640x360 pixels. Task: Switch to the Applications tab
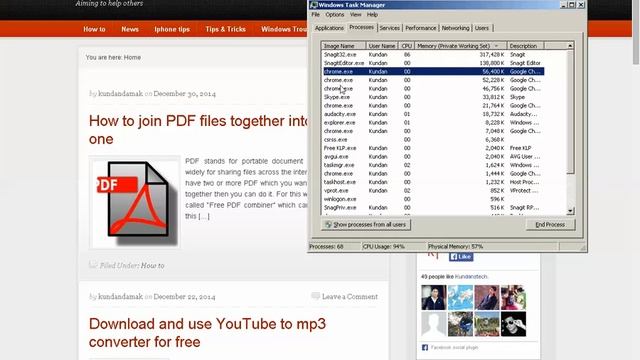329,28
